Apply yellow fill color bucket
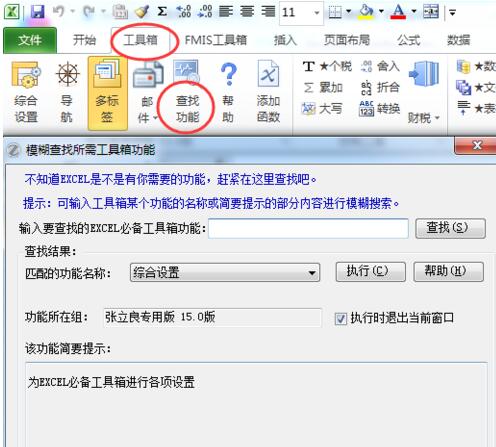The width and height of the screenshot is (496, 447). [x=366, y=12]
